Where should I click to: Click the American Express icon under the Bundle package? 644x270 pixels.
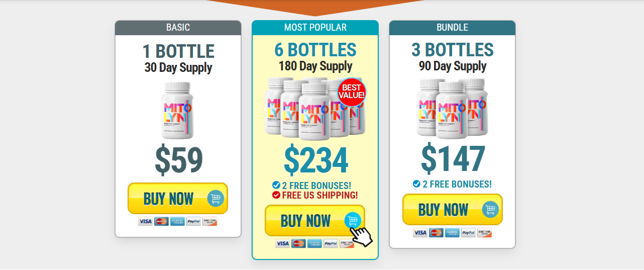pos(452,233)
